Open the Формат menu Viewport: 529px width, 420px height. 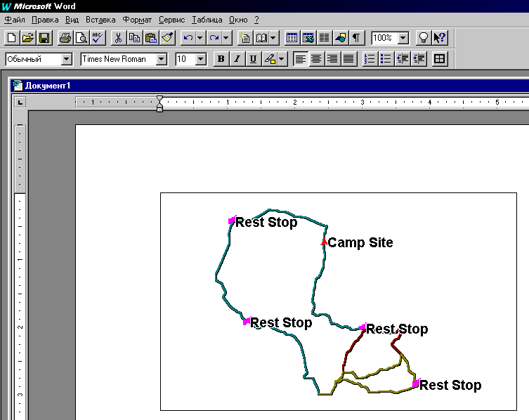(x=137, y=20)
